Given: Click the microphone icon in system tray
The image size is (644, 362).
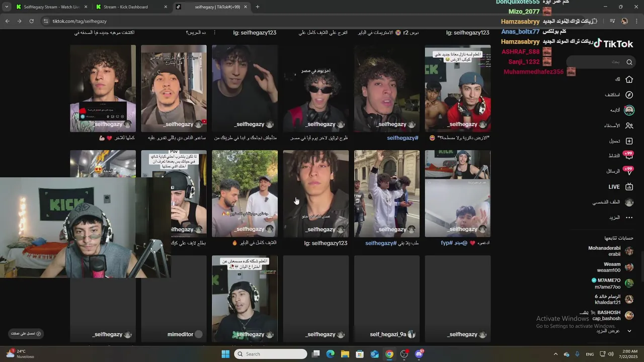Looking at the screenshot, I should (577, 354).
